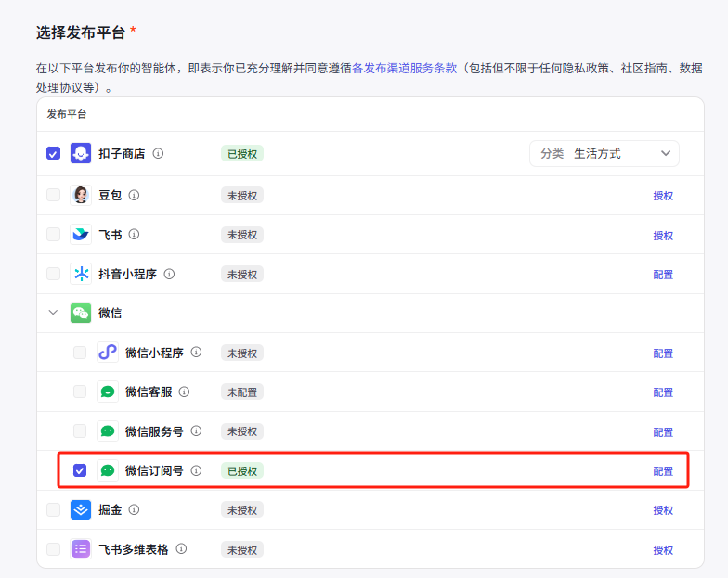This screenshot has width=728, height=578.
Task: Click 授权 for 豆包
Action: [663, 196]
